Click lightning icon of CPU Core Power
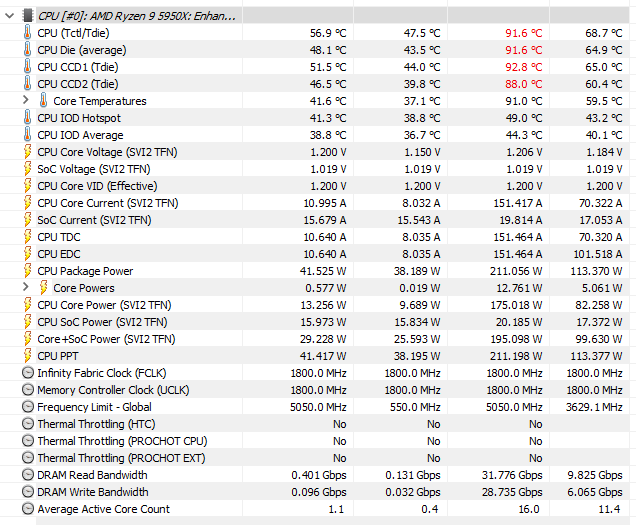 pyautogui.click(x=27, y=305)
